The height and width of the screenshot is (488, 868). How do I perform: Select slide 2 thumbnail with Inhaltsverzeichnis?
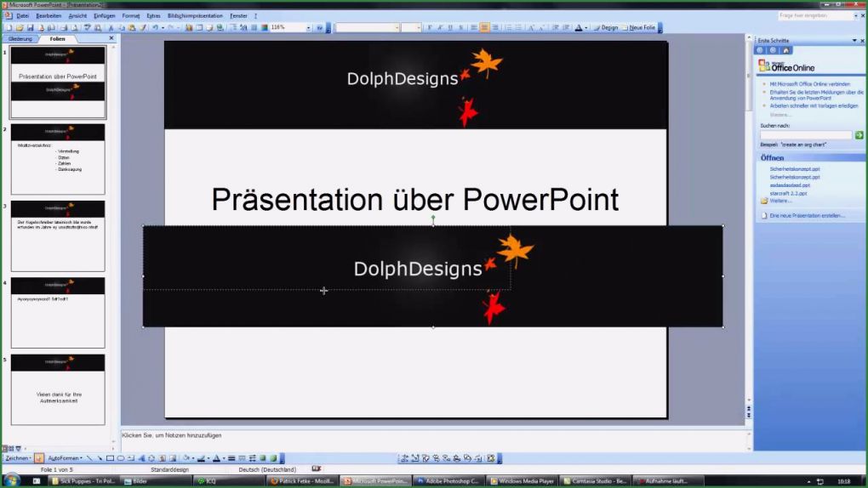(x=58, y=159)
